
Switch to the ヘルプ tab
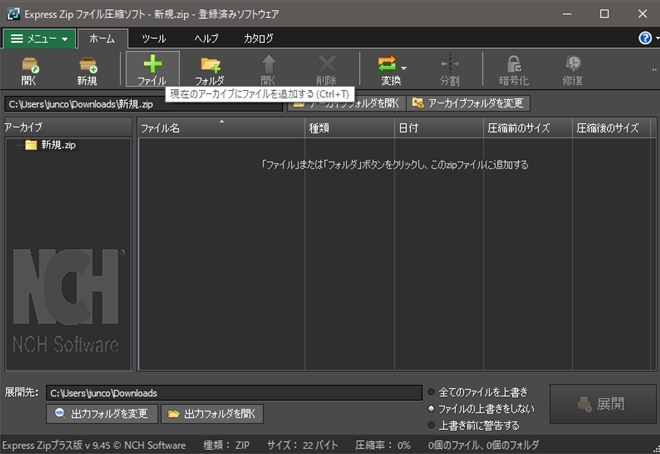coord(206,39)
